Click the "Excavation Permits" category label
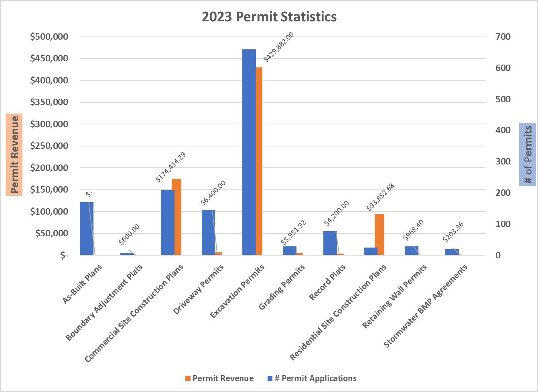538x392 pixels. point(237,291)
